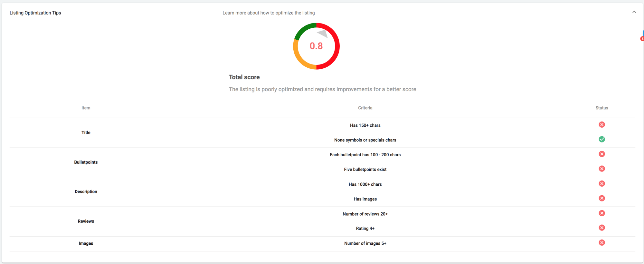Click the fail icon for 'Each bulletpoint has 100 - 200 chars'
This screenshot has width=644, height=264.
click(601, 154)
